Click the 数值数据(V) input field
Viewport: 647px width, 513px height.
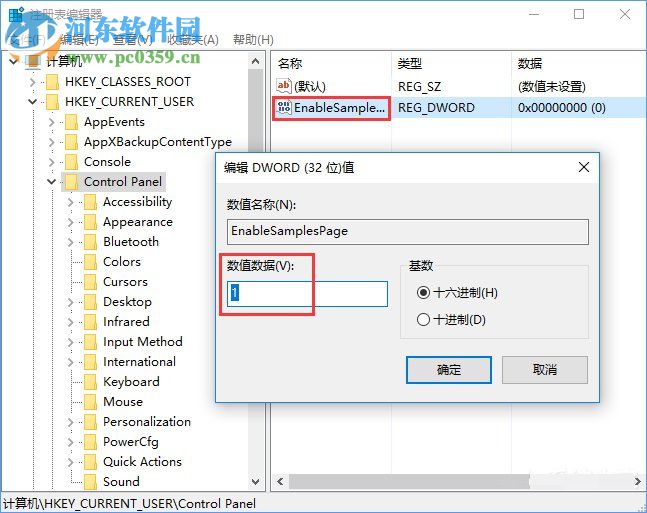[x=307, y=294]
